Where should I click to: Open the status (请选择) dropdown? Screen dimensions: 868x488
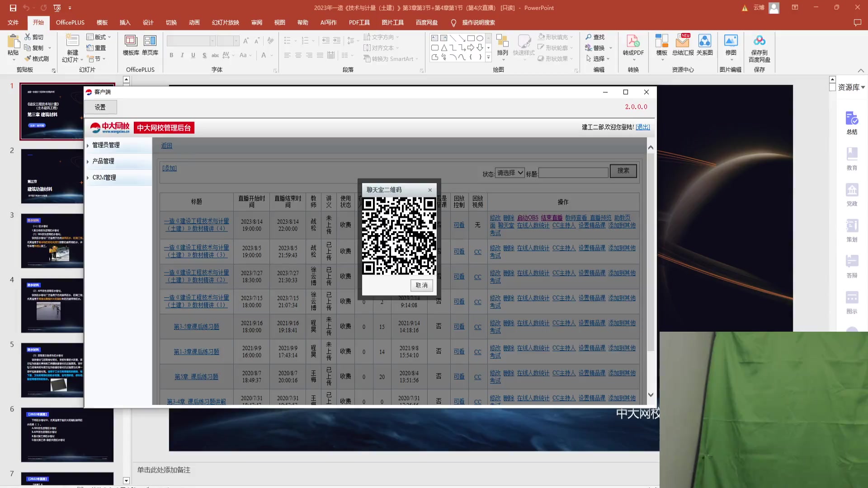coord(510,173)
